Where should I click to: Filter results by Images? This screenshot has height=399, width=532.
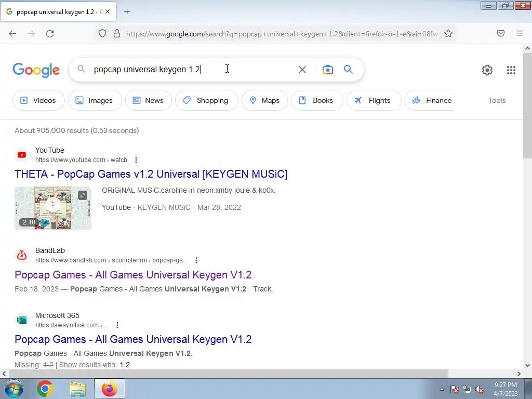pos(95,100)
